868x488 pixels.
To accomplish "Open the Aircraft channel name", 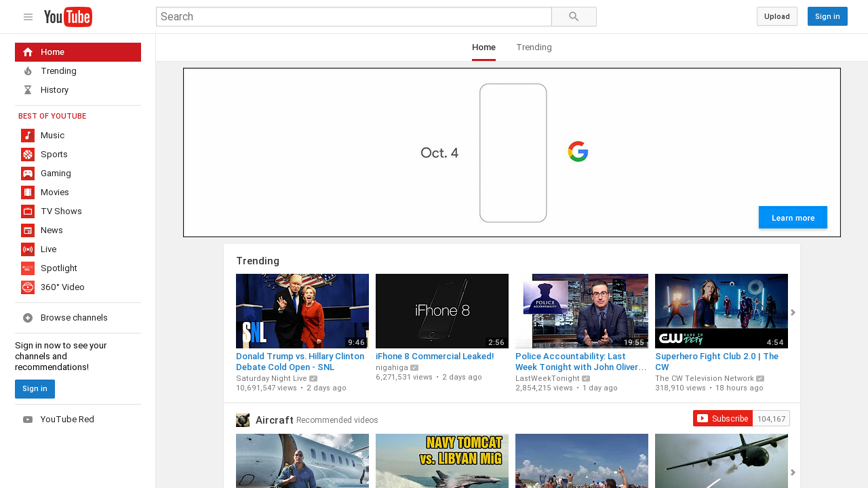I will (275, 420).
